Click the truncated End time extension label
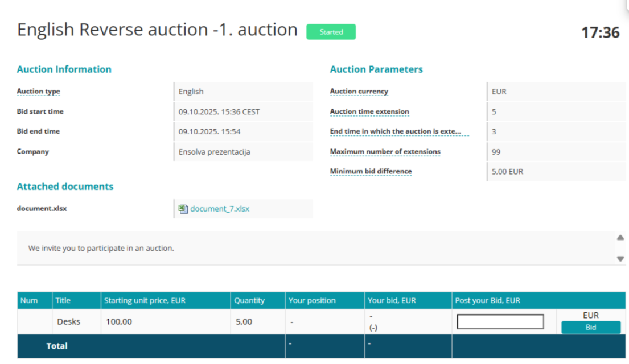 (x=400, y=131)
